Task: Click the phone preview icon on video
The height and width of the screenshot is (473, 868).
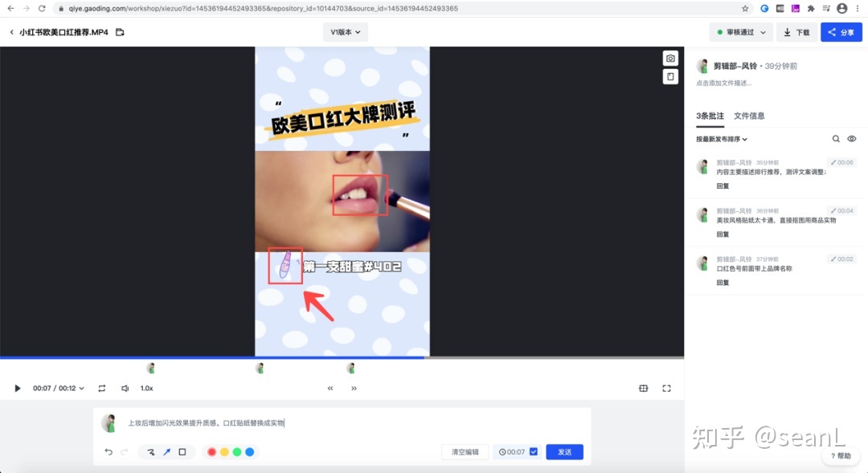Action: (x=669, y=76)
